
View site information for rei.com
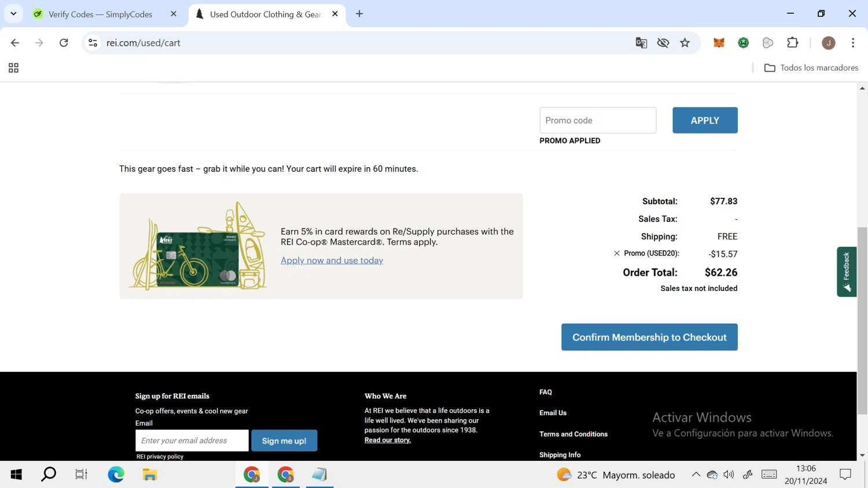tap(93, 43)
